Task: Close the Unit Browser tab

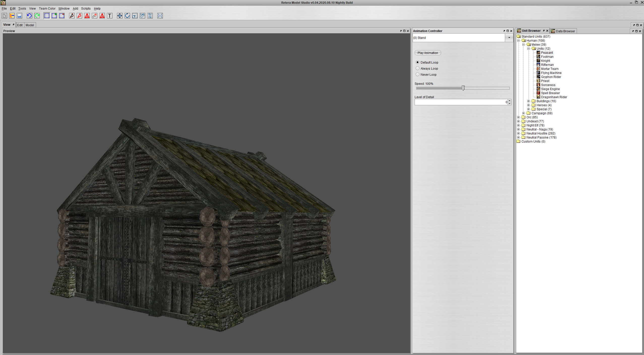Action: 547,31
